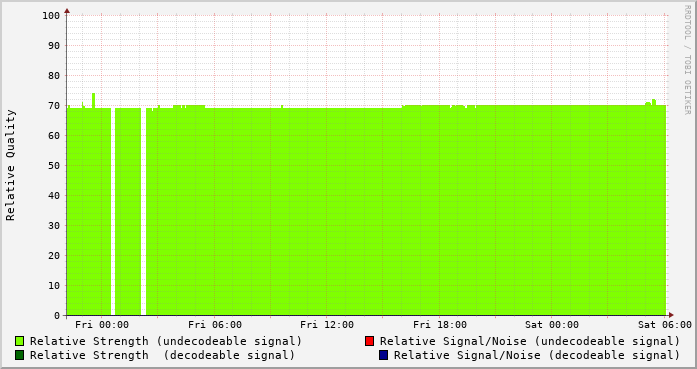The width and height of the screenshot is (697, 369).
Task: Select 'Relative Signal/Noise (decodeable signal)' legend text
Action: (537, 355)
